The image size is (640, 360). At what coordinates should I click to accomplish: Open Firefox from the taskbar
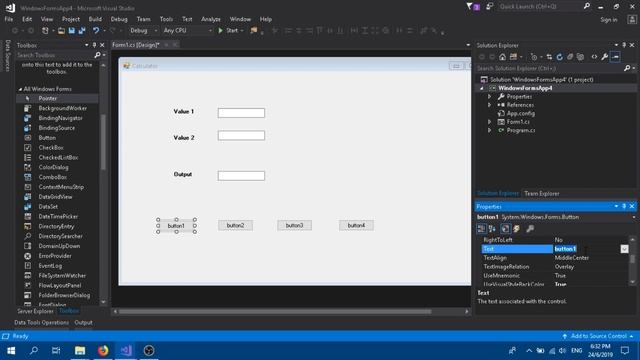point(103,351)
